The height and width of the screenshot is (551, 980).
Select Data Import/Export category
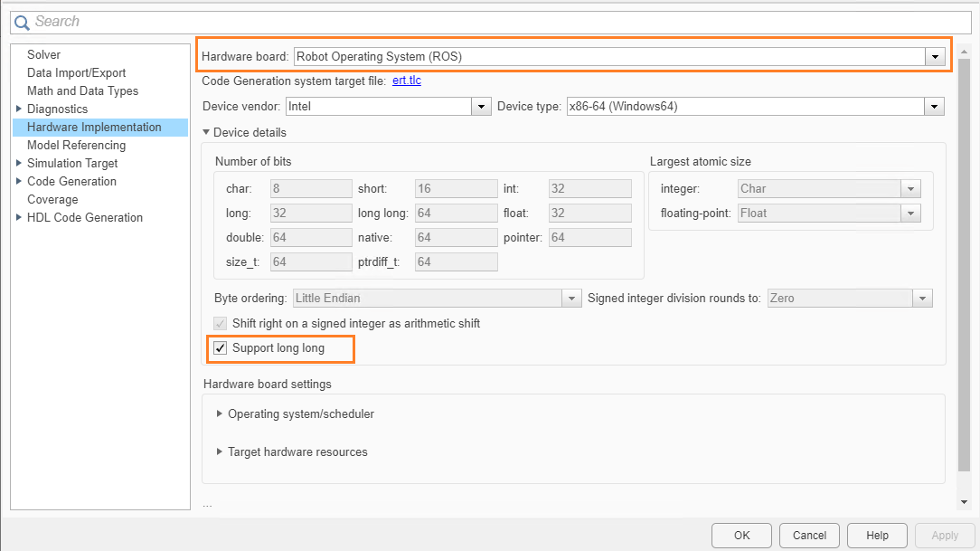pos(76,73)
